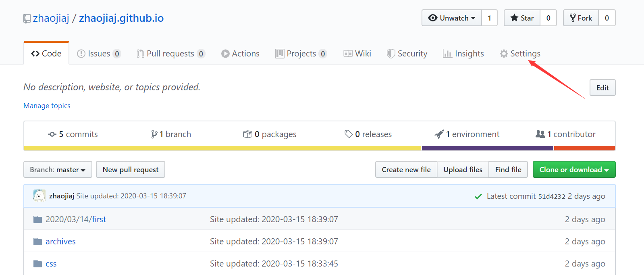
Task: Click Create new file button
Action: (x=406, y=169)
